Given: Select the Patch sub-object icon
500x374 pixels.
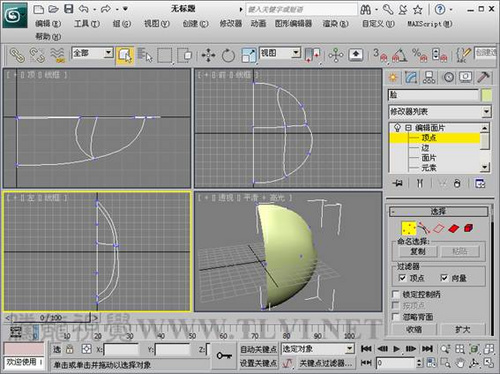Looking at the screenshot, I should [x=454, y=228].
